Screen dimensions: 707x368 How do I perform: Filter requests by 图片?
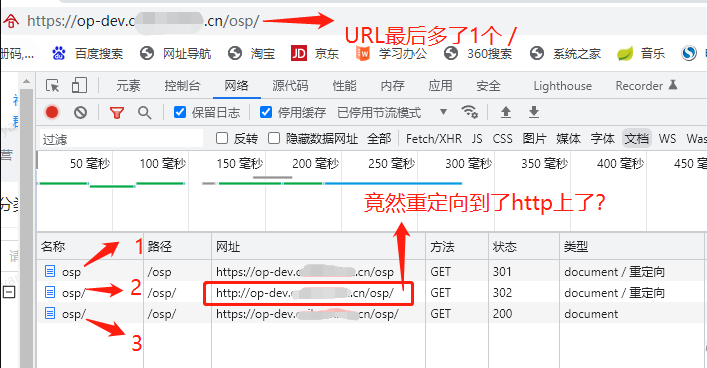click(x=534, y=138)
